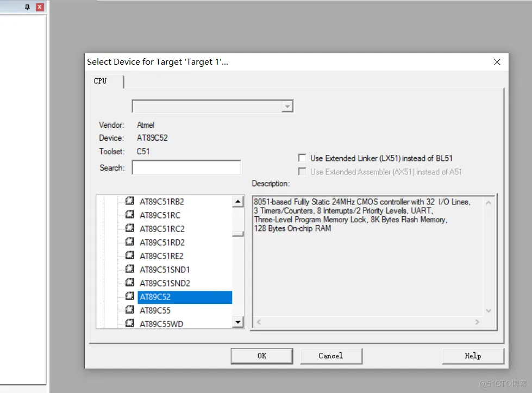Viewport: 532px width, 393px height.
Task: Click the chip icon beside AT89C51RD2
Action: click(129, 242)
